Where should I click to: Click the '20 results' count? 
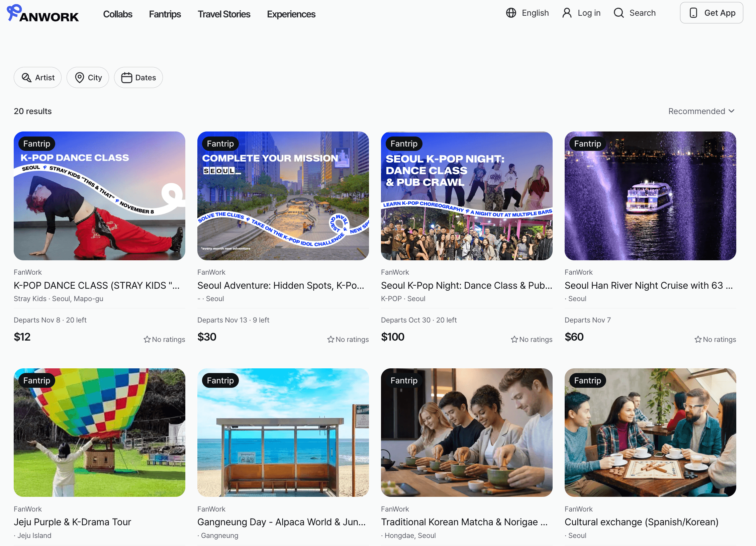[33, 111]
